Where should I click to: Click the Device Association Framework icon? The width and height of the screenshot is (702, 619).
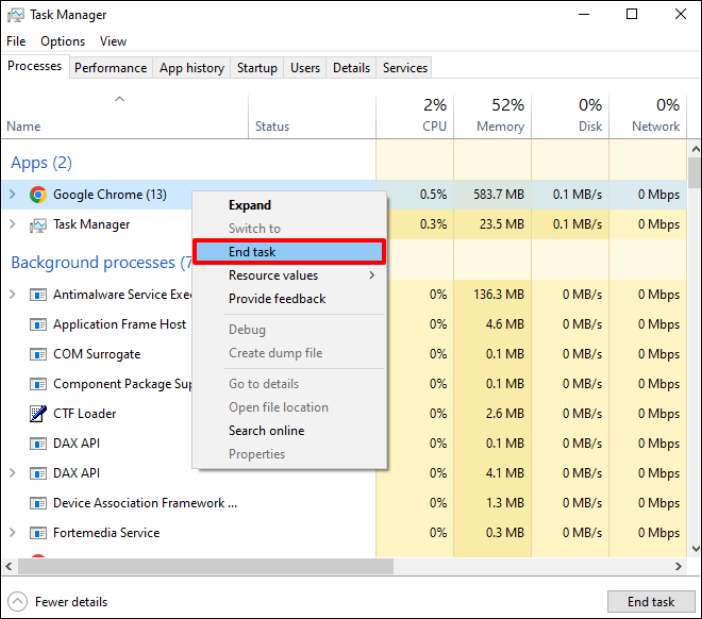38,503
